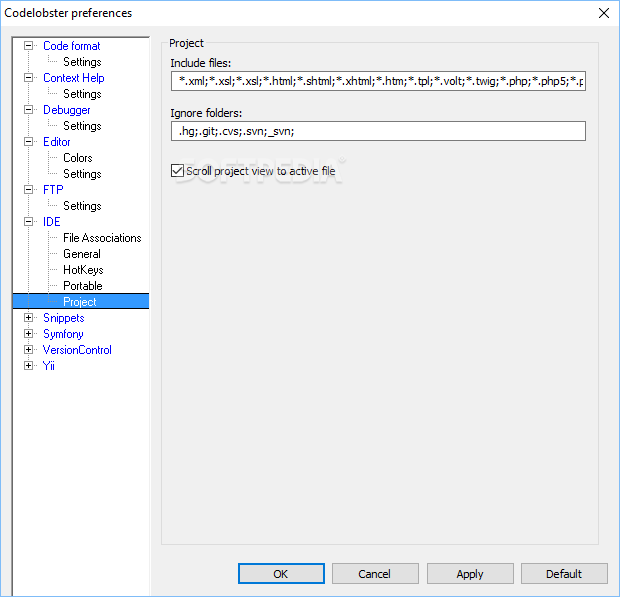
Task: Open Settings under Editor
Action: (x=82, y=174)
